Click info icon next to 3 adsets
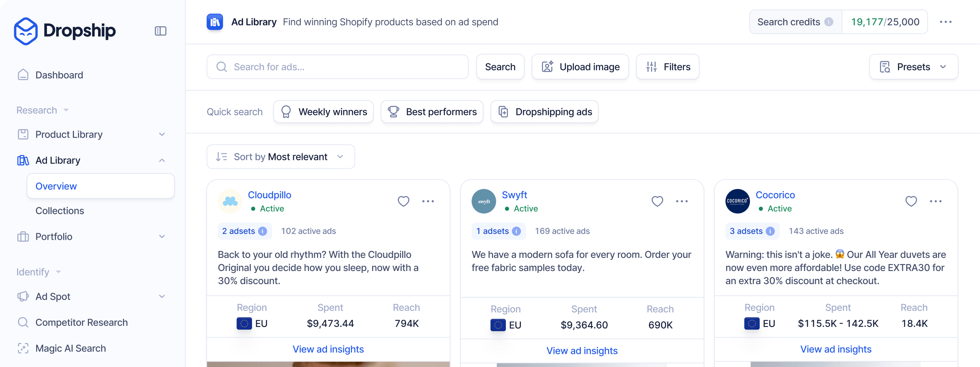The height and width of the screenshot is (367, 980). pyautogui.click(x=770, y=231)
